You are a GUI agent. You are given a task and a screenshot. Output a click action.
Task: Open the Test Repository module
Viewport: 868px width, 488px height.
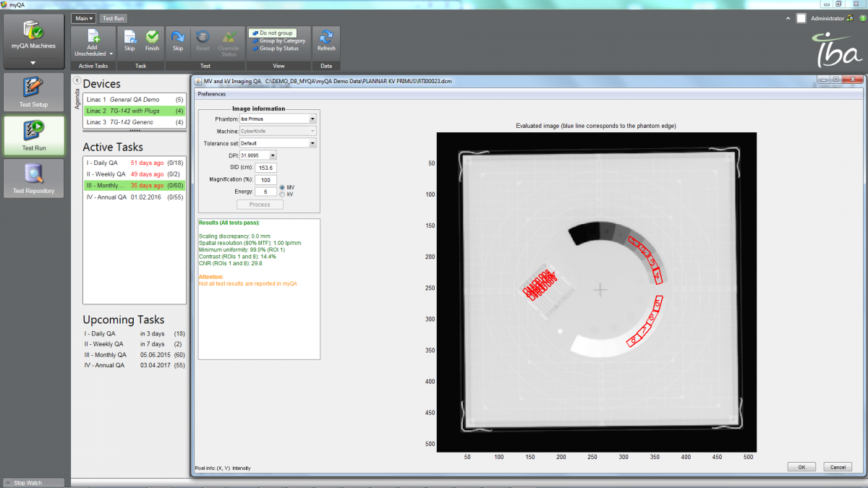(x=33, y=178)
